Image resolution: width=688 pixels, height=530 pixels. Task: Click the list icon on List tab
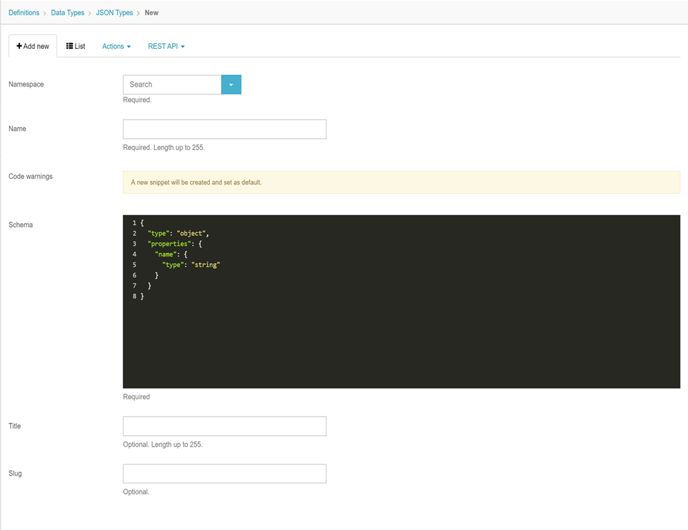(x=70, y=46)
